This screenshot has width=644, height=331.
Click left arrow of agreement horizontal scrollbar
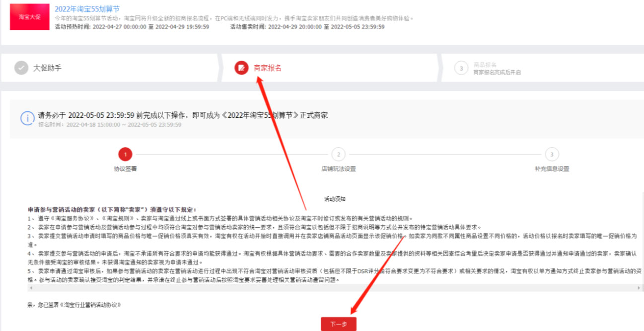(x=30, y=288)
